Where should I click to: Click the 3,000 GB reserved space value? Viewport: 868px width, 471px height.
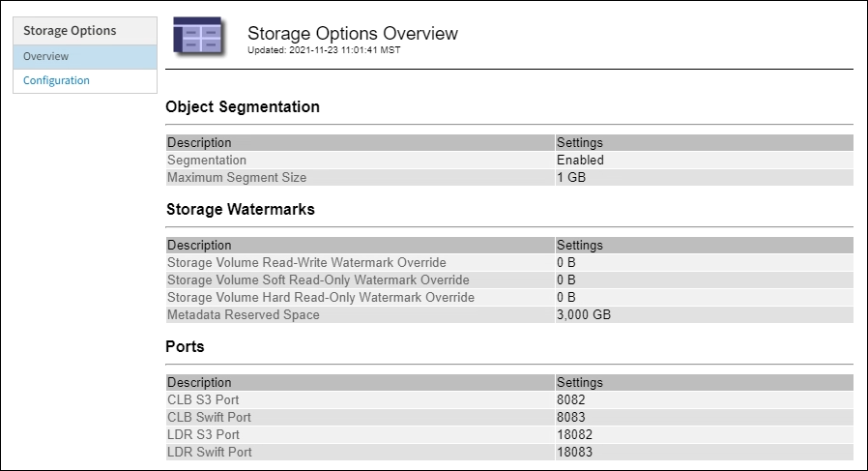(583, 315)
